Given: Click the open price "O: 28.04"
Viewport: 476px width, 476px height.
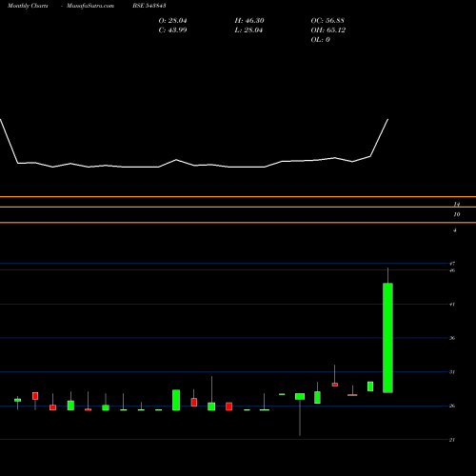Looking at the screenshot, I should [x=172, y=21].
